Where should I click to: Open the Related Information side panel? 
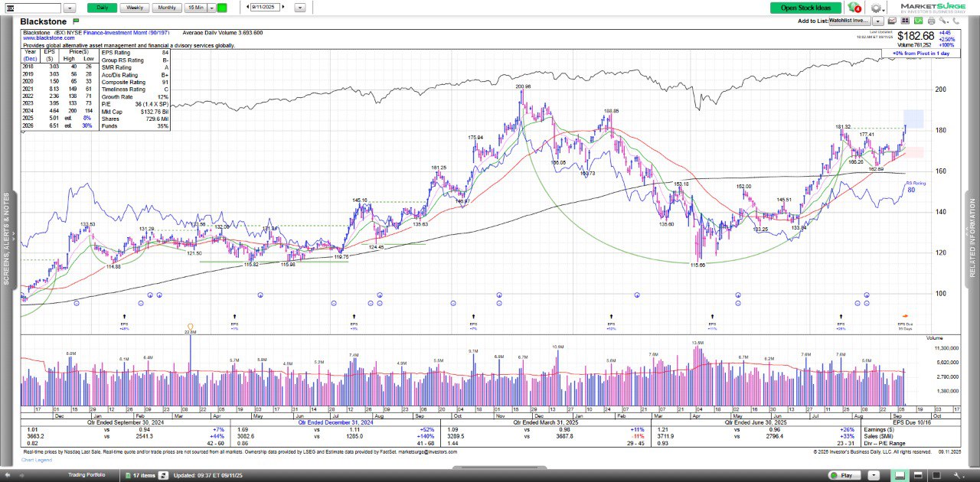pyautogui.click(x=972, y=239)
